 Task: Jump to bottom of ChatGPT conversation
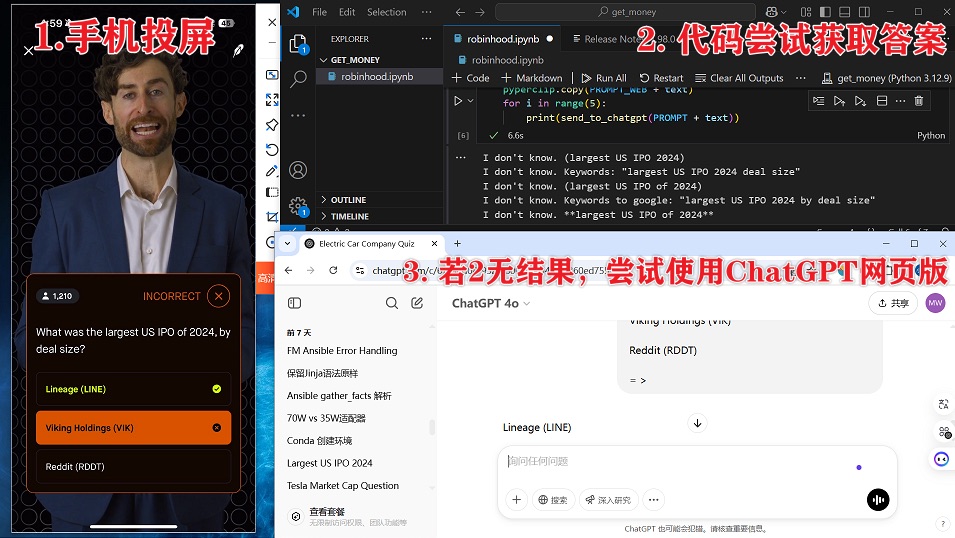[x=697, y=423]
